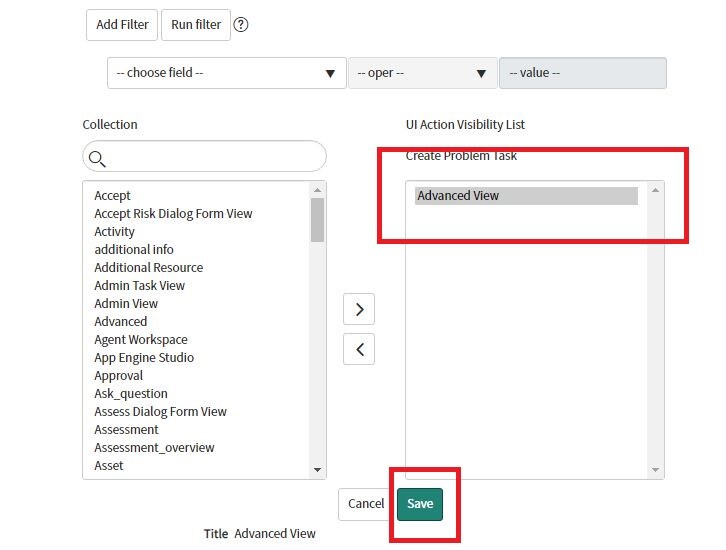This screenshot has width=726, height=550.
Task: Click the magnifier icon in Collection search
Action: 97,158
